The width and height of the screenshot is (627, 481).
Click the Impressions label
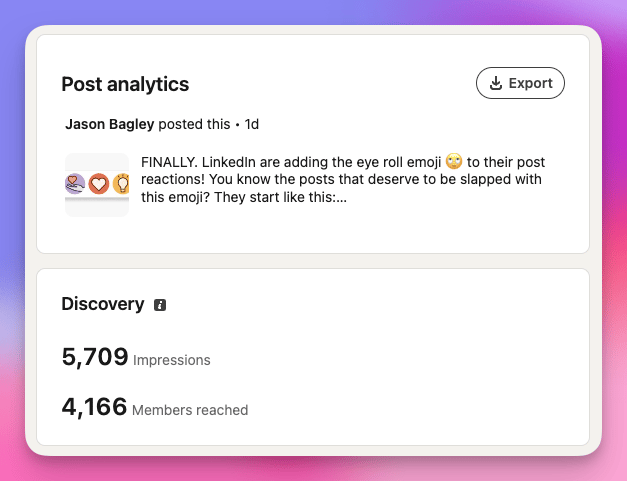(172, 360)
